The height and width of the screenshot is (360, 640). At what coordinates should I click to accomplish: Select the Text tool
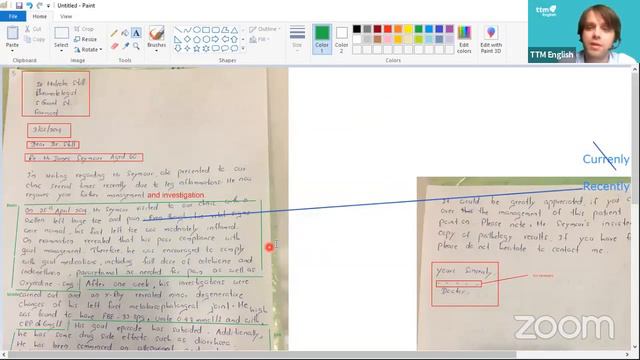click(136, 33)
